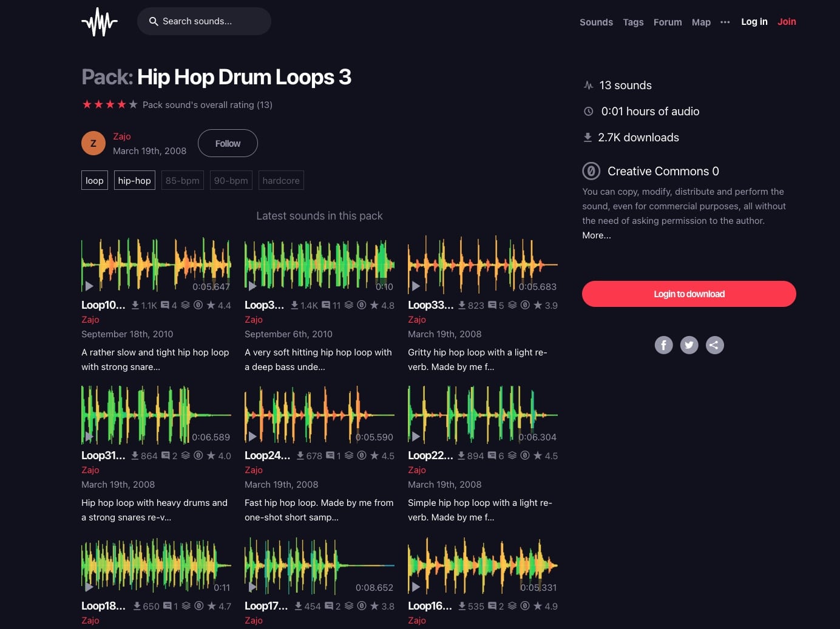Set the pack's star rating
Image resolution: width=840 pixels, height=629 pixels.
pyautogui.click(x=110, y=104)
